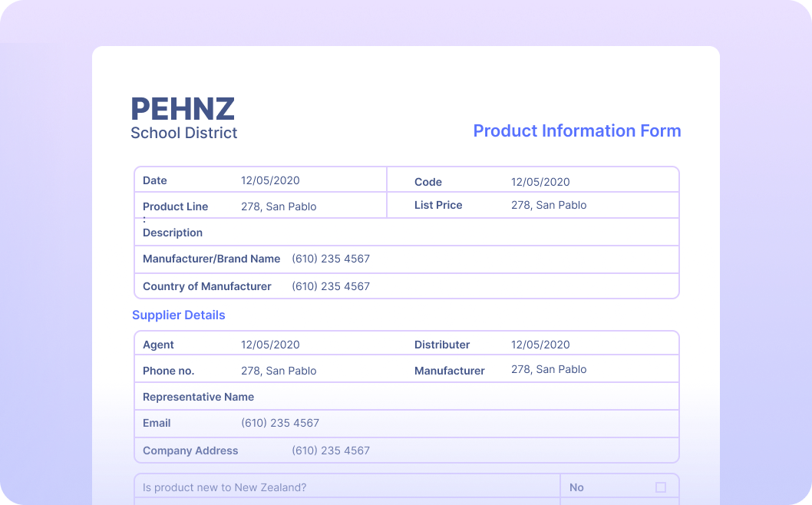Select the Email field showing (610) 235 4567
The image size is (812, 505).
[280, 423]
